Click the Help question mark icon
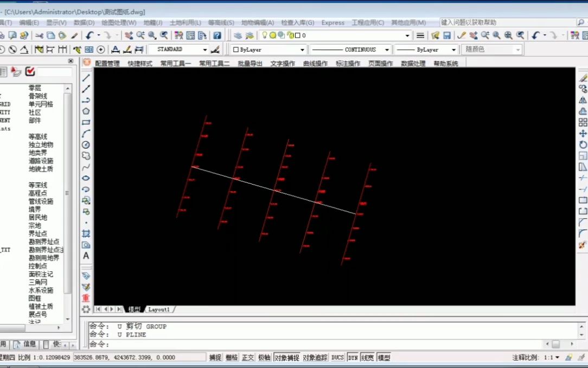 217,35
